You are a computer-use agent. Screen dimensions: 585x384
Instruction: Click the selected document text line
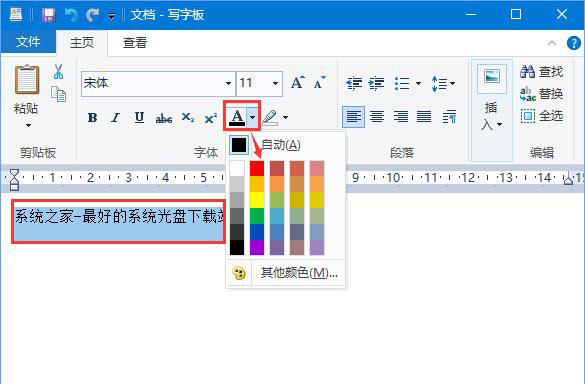119,216
